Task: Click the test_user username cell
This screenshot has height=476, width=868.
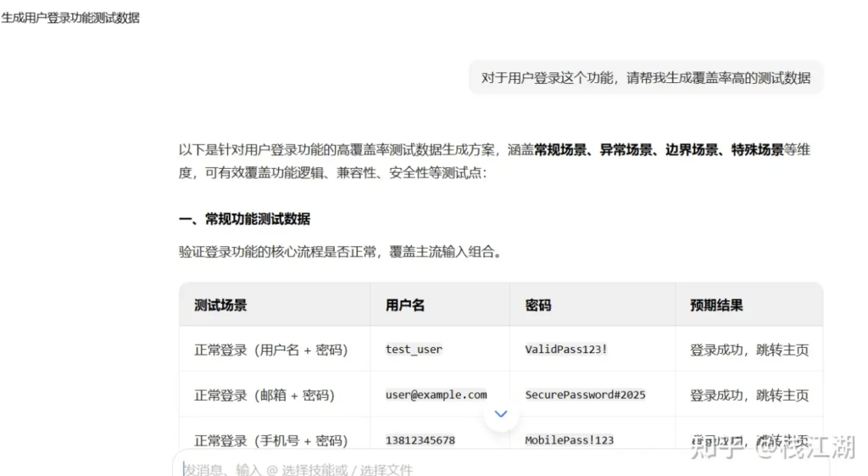Action: 414,349
